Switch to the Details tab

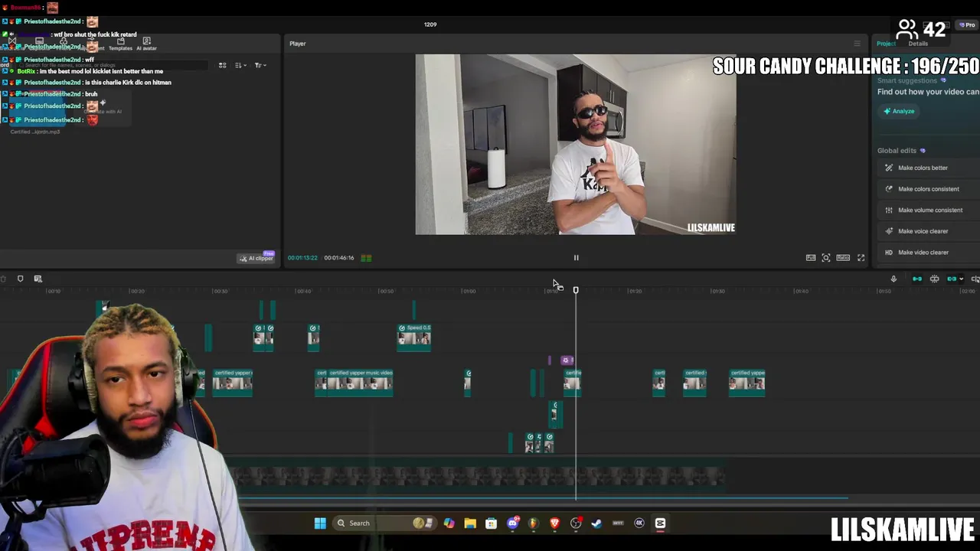tap(918, 44)
